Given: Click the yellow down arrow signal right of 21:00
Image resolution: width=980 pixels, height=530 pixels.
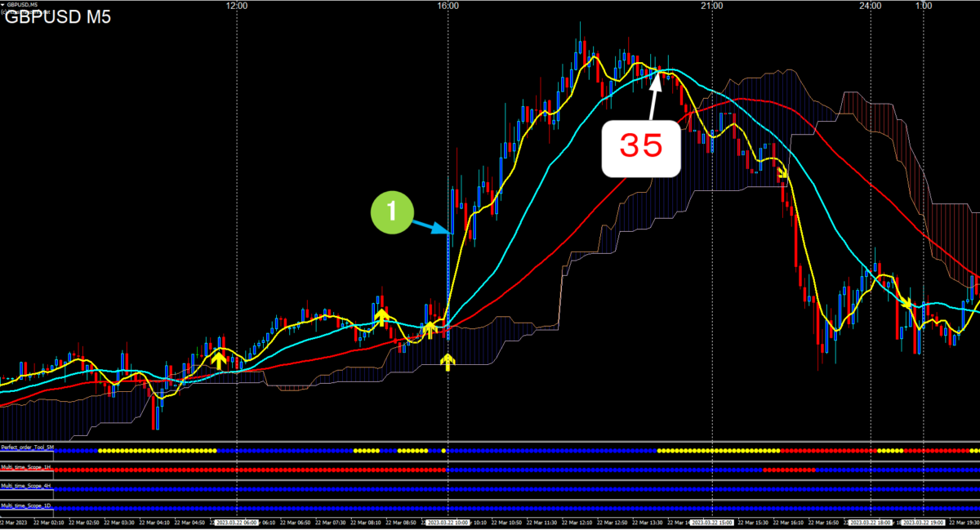Looking at the screenshot, I should (x=782, y=173).
